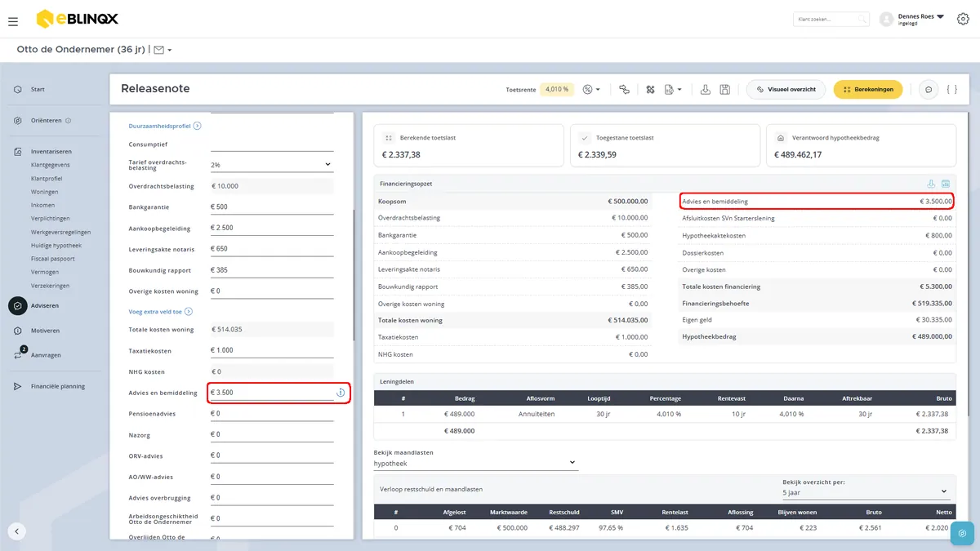Viewport: 980px width, 551px height.
Task: Click the info icon in Advies en bemiddeling field
Action: point(341,393)
